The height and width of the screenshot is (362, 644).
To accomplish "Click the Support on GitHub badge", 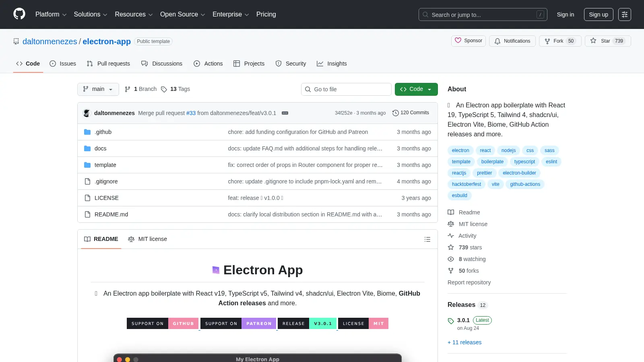I will (163, 323).
